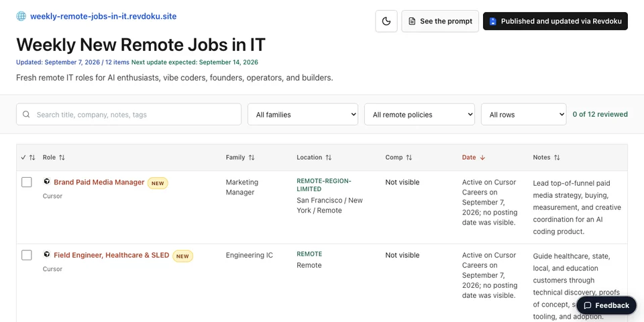This screenshot has height=322, width=644.
Task: Click the globe icon beside the site URL
Action: [x=21, y=16]
